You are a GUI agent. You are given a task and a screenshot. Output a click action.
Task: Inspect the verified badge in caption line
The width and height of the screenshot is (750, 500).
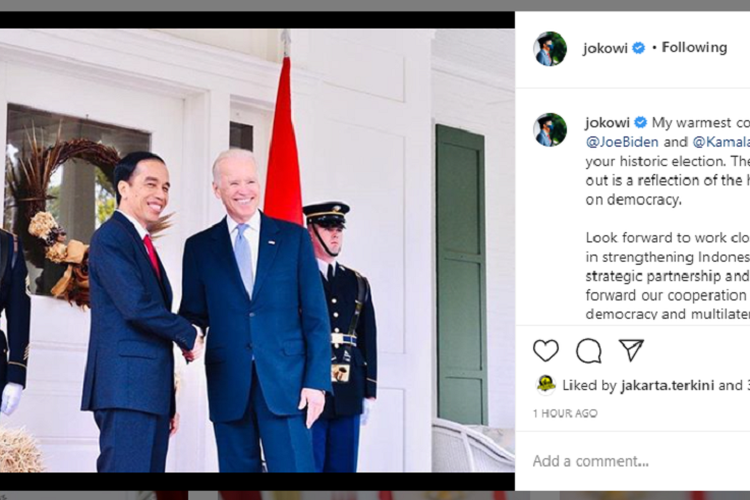pos(640,122)
